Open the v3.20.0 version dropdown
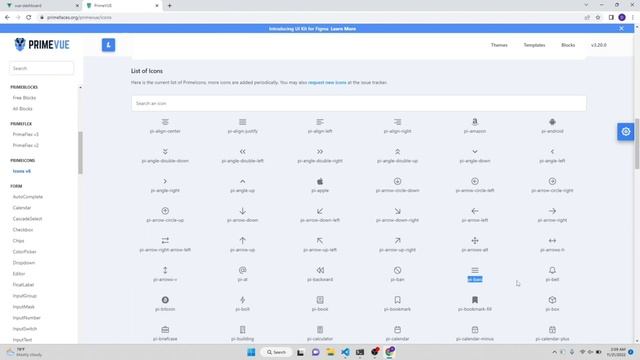This screenshot has width=640, height=360. [x=599, y=45]
